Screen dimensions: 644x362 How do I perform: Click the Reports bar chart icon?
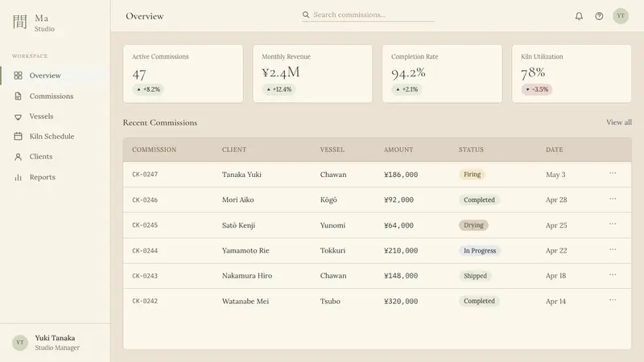[18, 177]
